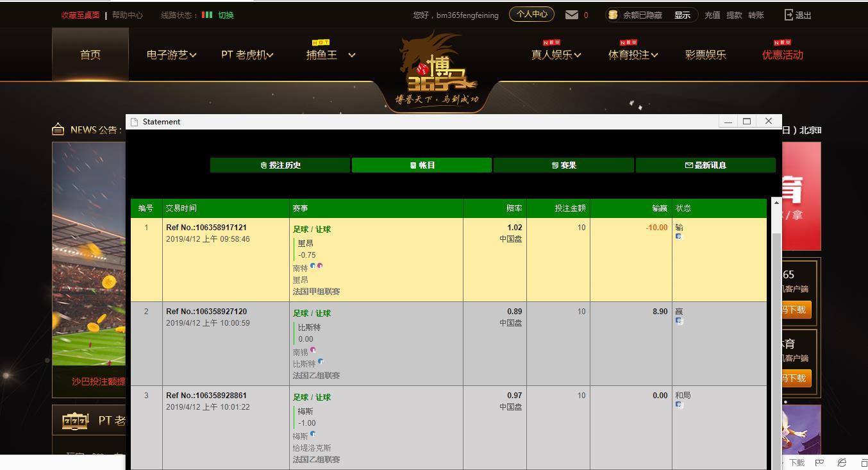Click 显示 to show hidden balance
The image size is (868, 470).
682,15
